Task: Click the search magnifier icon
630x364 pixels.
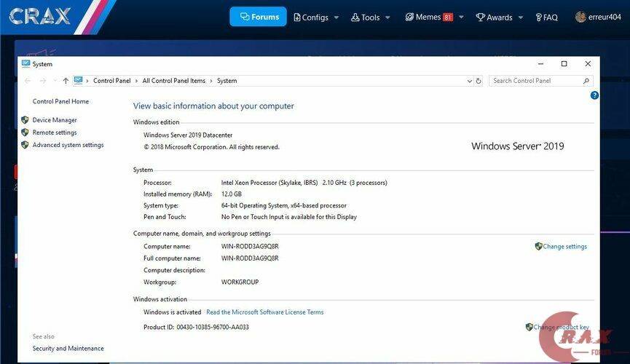Action: point(586,81)
